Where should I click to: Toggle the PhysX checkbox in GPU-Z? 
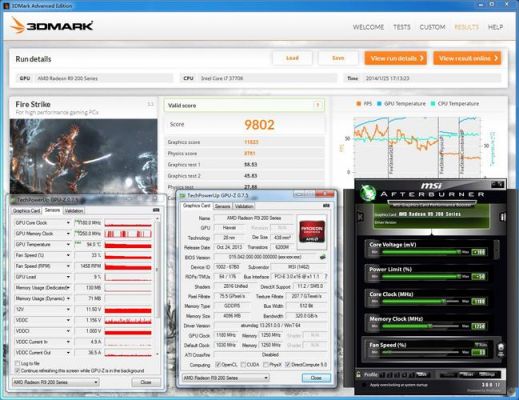tap(266, 365)
